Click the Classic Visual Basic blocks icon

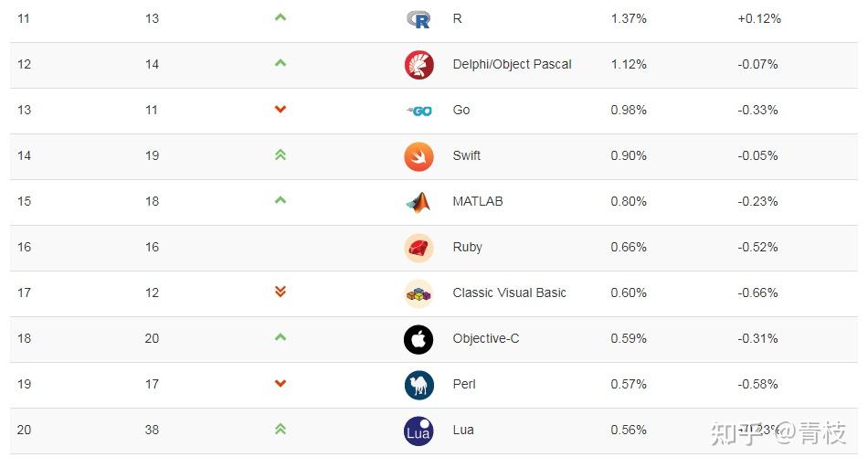[x=419, y=293]
